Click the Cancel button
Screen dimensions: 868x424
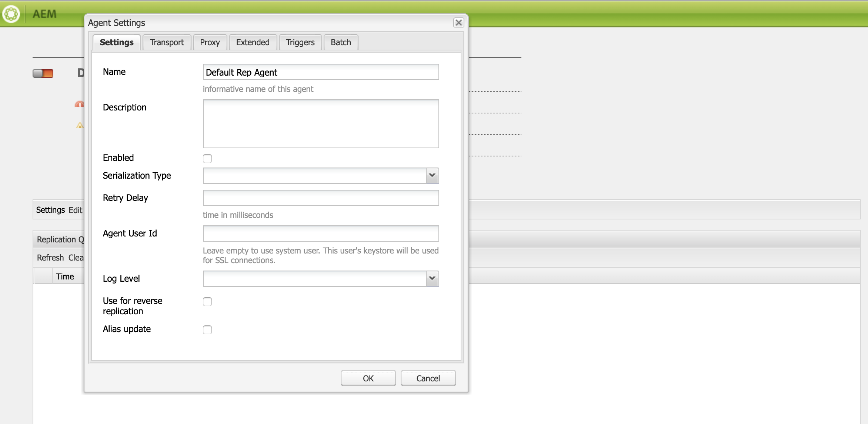coord(428,378)
